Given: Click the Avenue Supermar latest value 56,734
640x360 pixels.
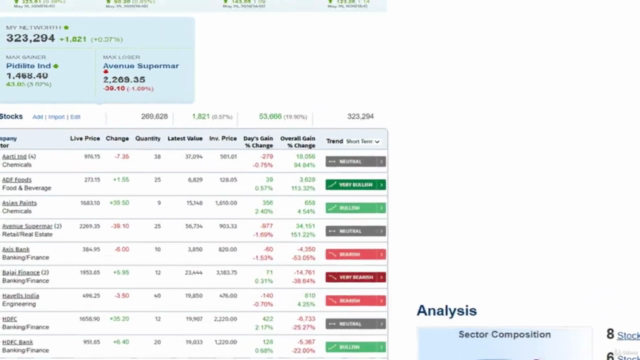Looking at the screenshot, I should pyautogui.click(x=194, y=226).
